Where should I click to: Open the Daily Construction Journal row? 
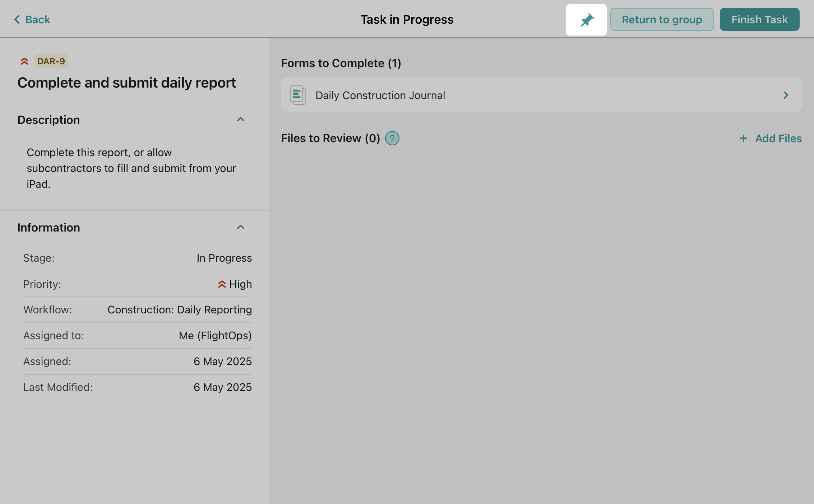tap(380, 95)
